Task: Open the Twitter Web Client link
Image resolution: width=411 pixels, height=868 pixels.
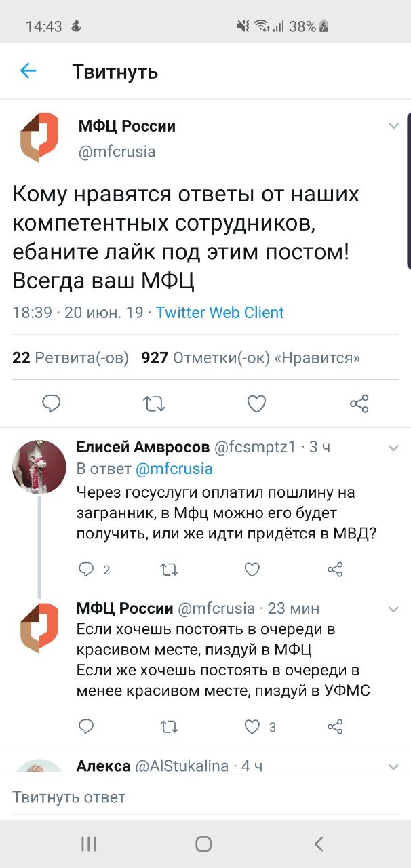Action: [220, 313]
